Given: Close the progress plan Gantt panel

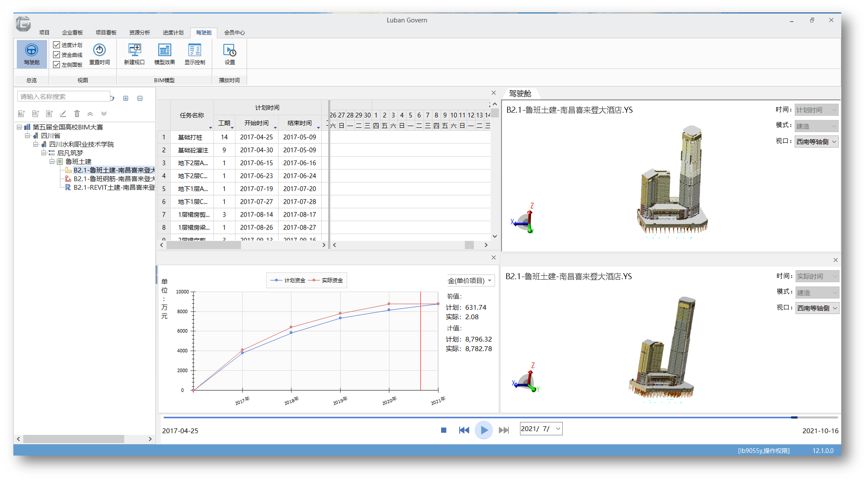Looking at the screenshot, I should pos(494,93).
